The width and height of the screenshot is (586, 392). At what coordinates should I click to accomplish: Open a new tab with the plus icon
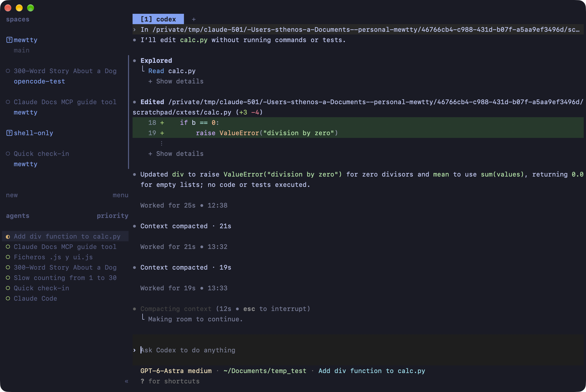[194, 19]
